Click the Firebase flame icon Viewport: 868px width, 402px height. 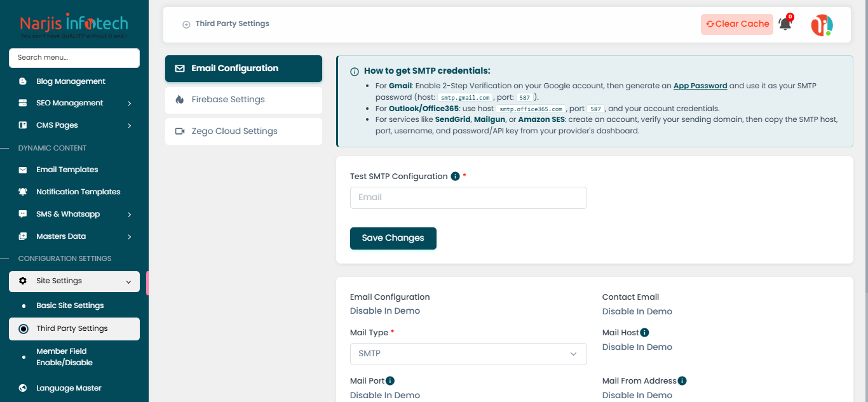click(180, 100)
